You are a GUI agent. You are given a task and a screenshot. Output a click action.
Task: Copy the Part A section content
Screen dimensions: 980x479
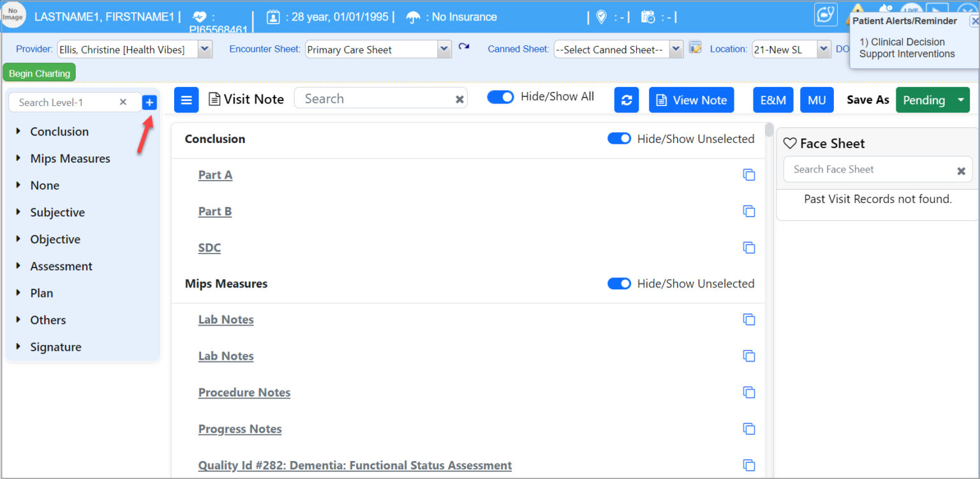click(749, 174)
